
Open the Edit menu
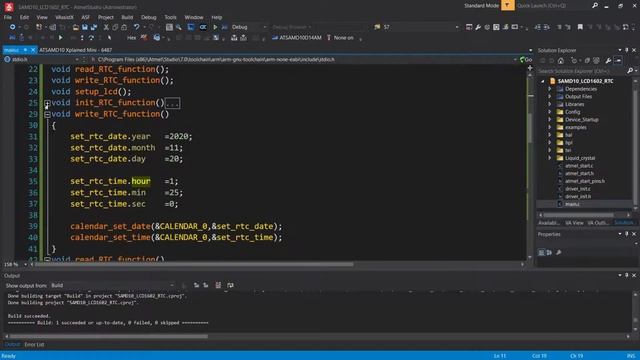(24, 17)
